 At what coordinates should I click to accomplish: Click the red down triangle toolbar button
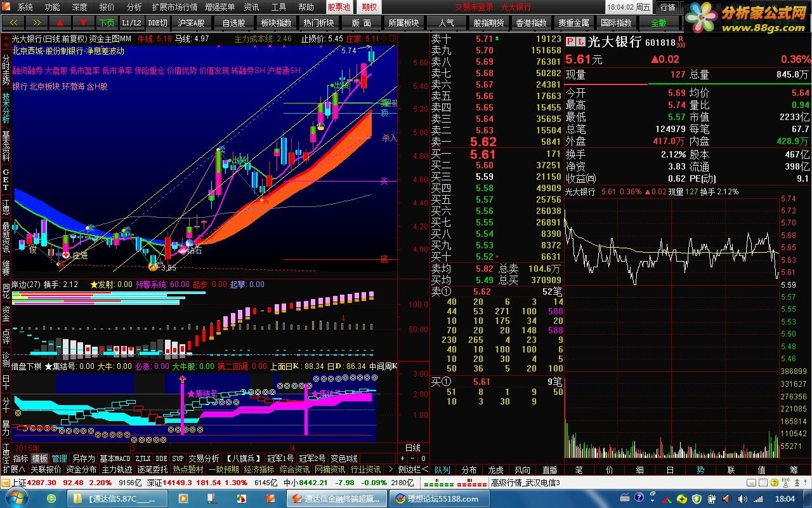tap(84, 22)
